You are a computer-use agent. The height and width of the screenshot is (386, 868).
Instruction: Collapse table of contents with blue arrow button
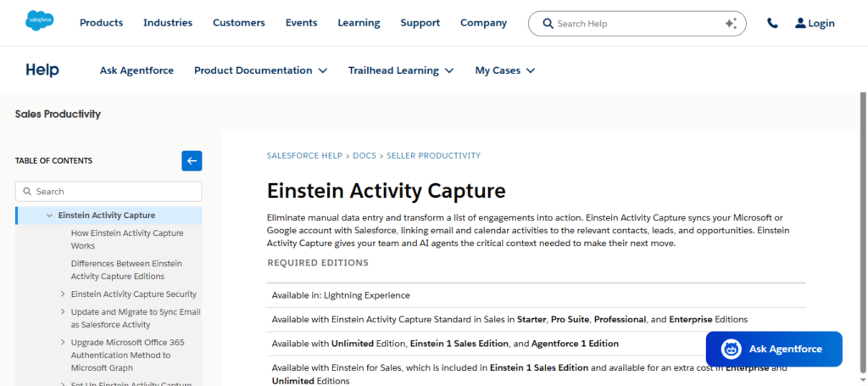192,161
